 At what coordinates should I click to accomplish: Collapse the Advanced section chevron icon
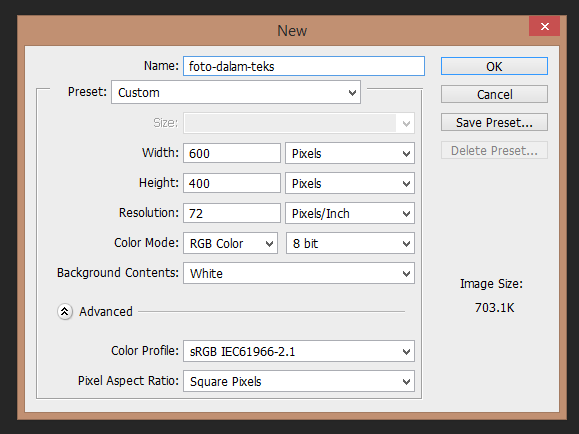click(65, 312)
